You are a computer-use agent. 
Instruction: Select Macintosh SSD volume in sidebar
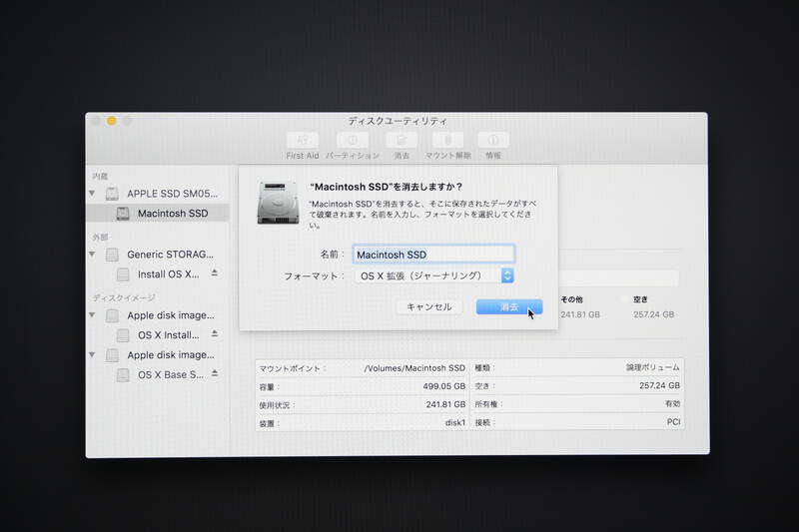click(172, 213)
